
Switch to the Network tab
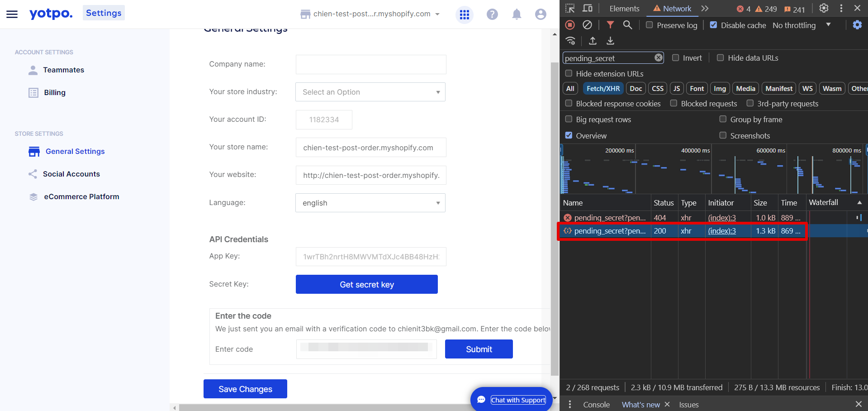(672, 9)
